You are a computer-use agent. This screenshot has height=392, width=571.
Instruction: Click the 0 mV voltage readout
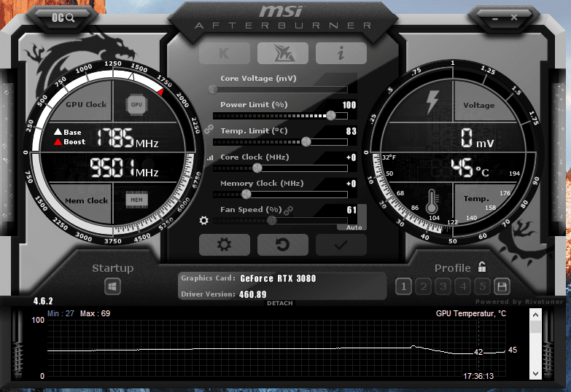477,138
